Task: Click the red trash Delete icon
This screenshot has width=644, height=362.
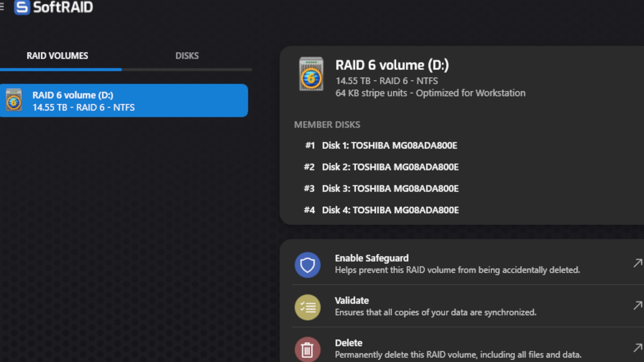Action: (307, 349)
